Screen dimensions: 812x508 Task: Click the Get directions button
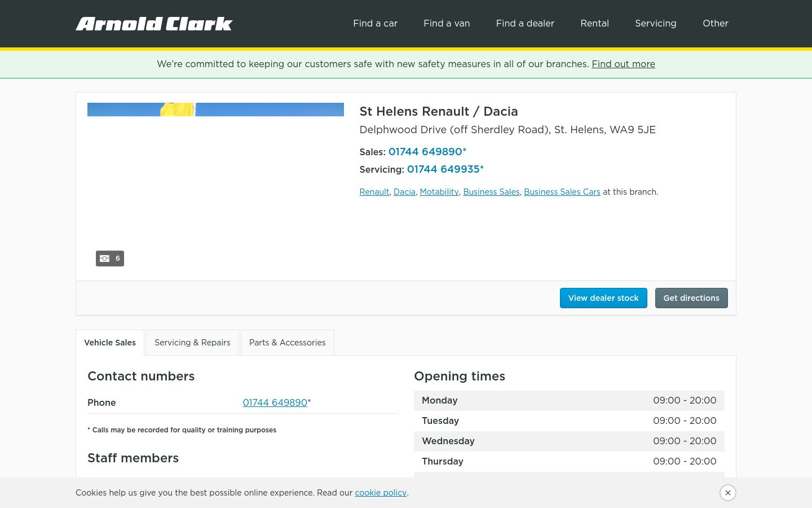[x=691, y=298]
